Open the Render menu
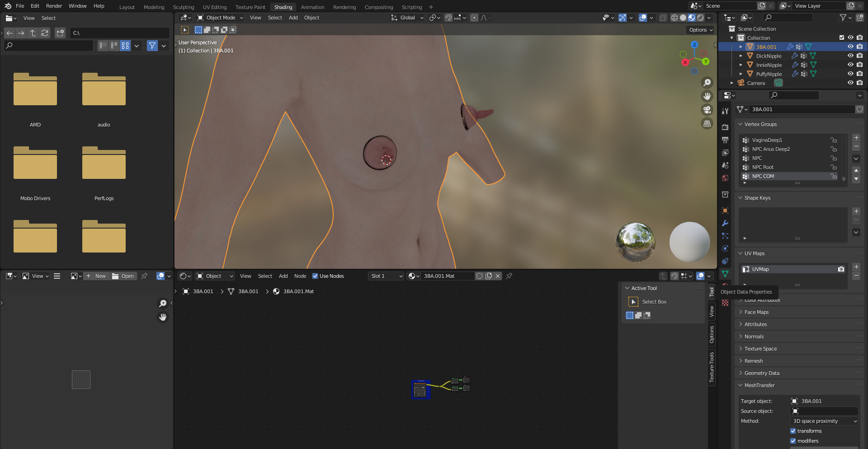 click(x=54, y=6)
